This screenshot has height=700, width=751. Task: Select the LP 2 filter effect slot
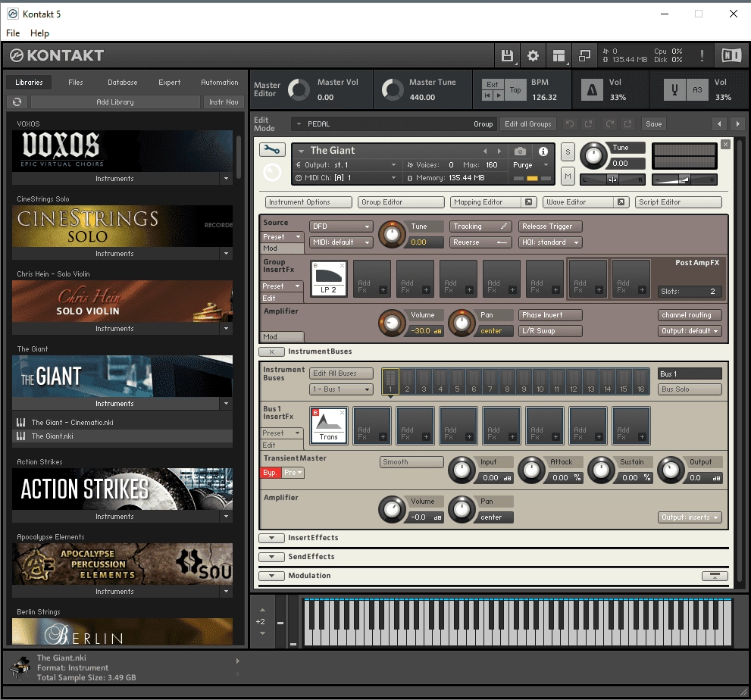point(329,278)
